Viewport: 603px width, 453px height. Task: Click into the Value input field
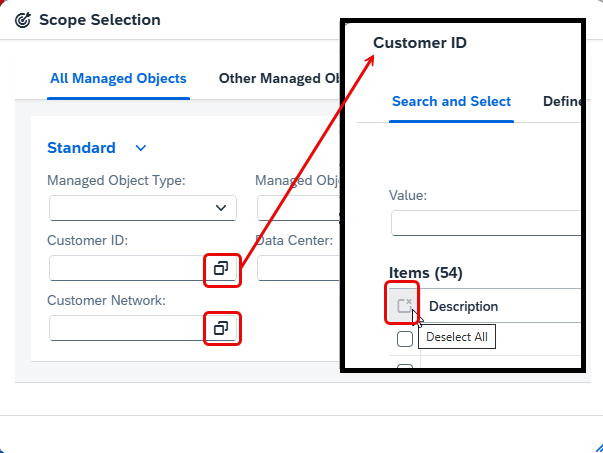(x=486, y=223)
